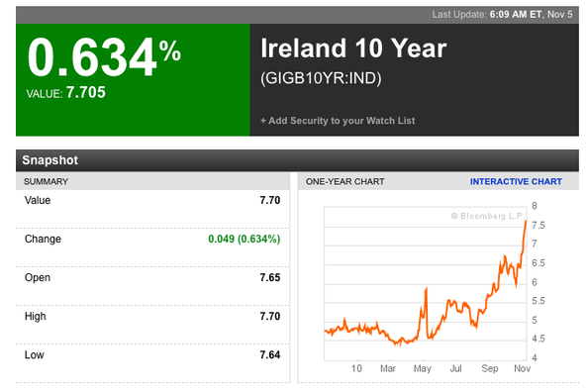Open the Interactive Chart link
The height and width of the screenshot is (392, 586).
(516, 181)
